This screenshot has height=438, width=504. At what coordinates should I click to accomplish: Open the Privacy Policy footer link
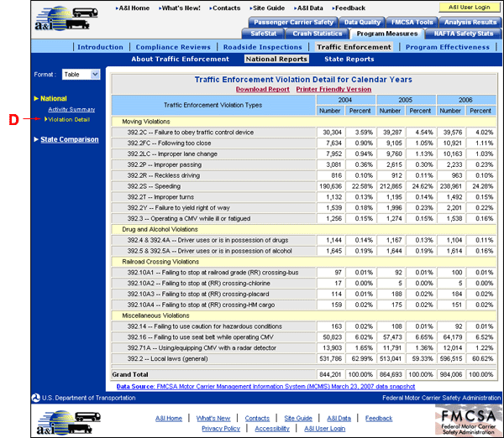[x=221, y=429]
